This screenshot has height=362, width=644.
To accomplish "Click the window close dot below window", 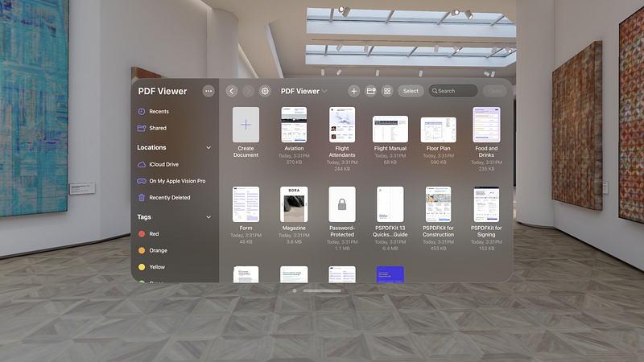I will pyautogui.click(x=295, y=290).
